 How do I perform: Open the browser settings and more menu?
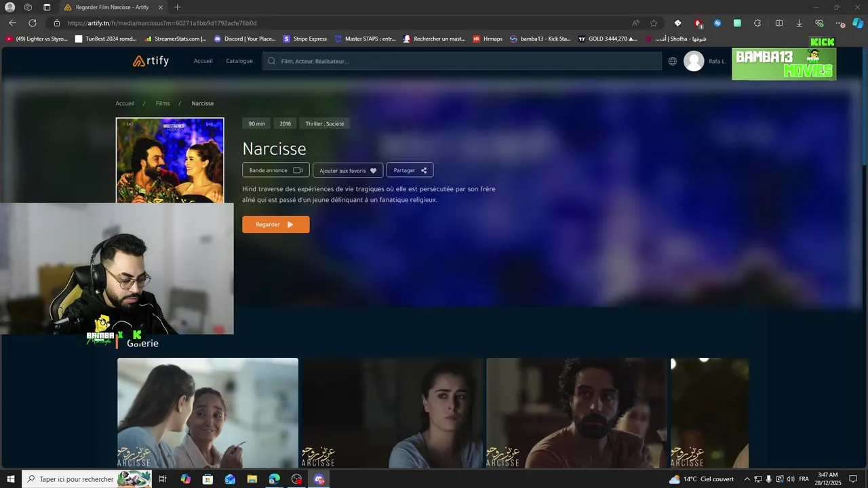(x=840, y=23)
